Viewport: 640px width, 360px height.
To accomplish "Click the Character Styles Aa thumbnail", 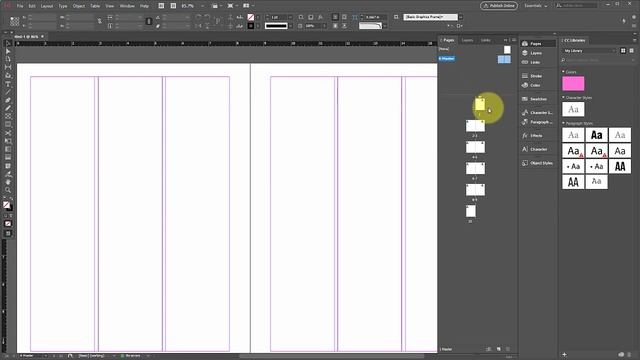I will (573, 109).
